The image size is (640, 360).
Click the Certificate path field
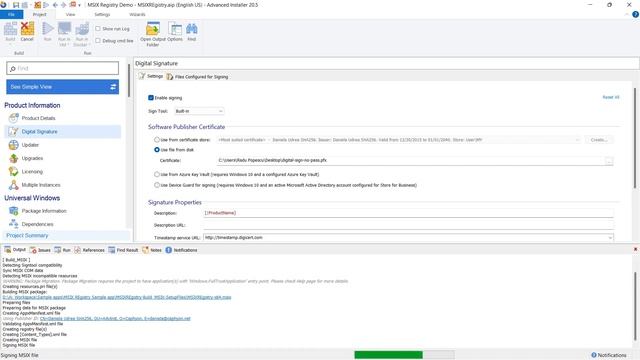(x=411, y=160)
